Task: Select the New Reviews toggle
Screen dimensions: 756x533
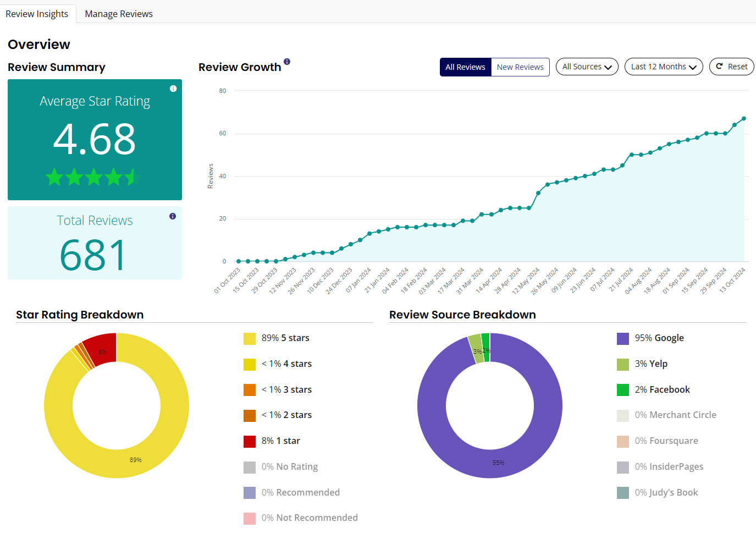Action: coord(520,67)
